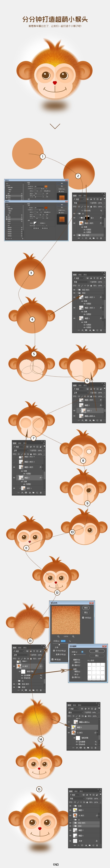This screenshot has width=110, height=868.
Task: Select the 旋转 blur method radio
Action: tap(73, 662)
